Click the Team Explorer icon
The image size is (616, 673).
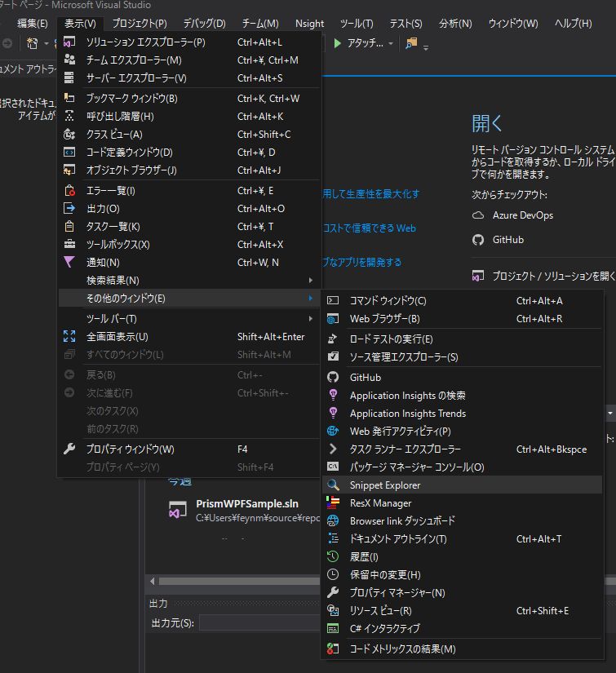coord(69,60)
